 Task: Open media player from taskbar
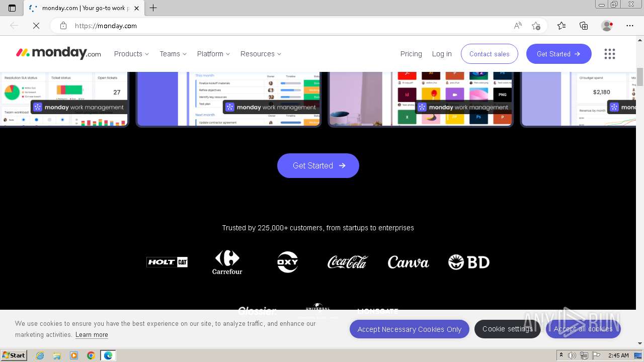pyautogui.click(x=74, y=355)
